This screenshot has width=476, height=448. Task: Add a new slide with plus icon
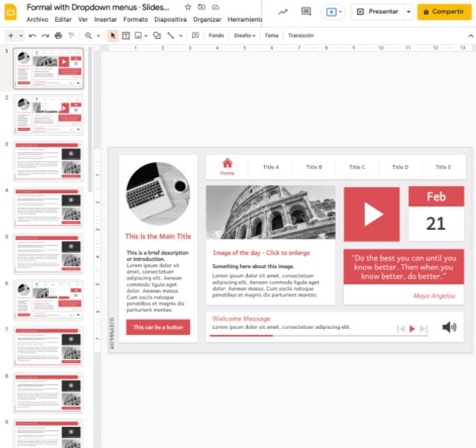click(x=11, y=36)
